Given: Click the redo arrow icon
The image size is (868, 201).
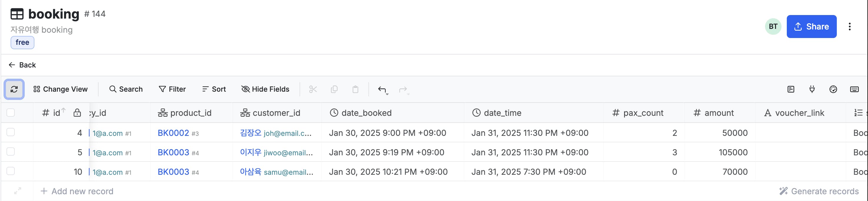Looking at the screenshot, I should pos(403,89).
